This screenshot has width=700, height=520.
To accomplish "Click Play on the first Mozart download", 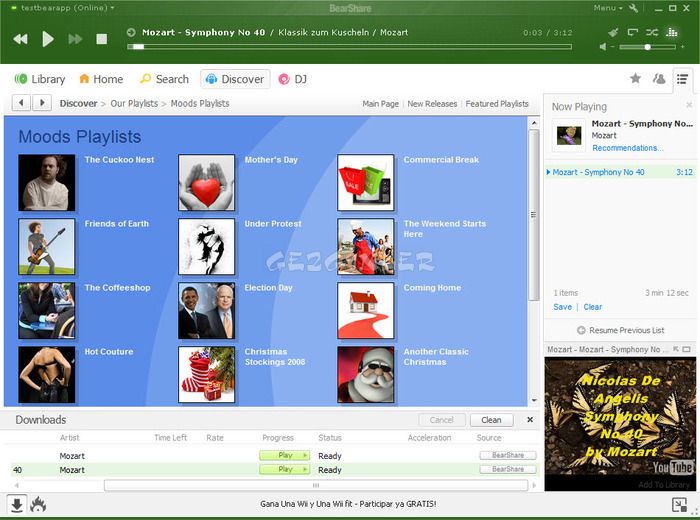I will click(x=284, y=455).
